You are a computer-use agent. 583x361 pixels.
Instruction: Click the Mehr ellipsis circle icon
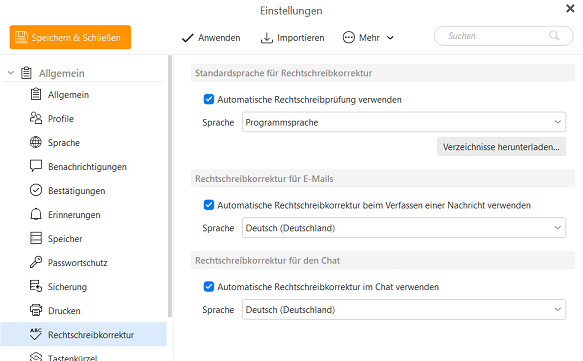[349, 38]
